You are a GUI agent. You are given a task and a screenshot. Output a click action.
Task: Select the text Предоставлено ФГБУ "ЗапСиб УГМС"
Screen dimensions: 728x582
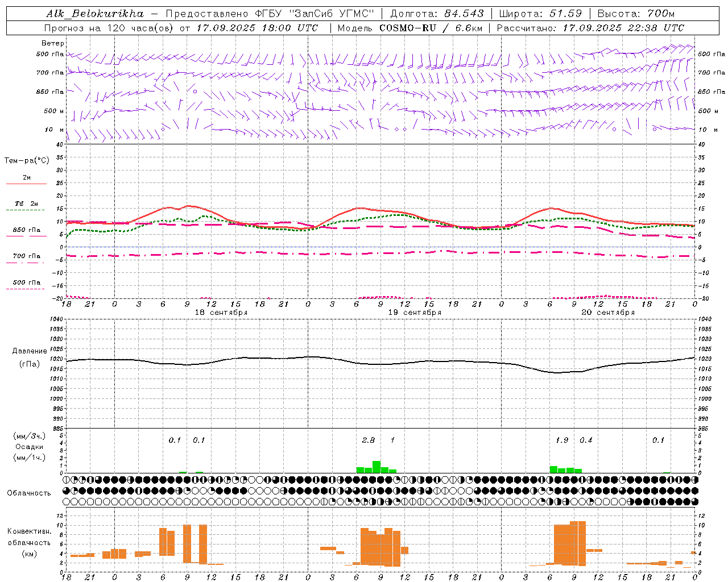pyautogui.click(x=270, y=13)
